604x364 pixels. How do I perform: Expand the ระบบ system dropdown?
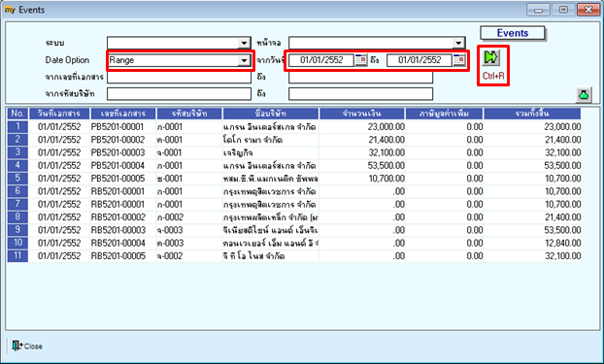tap(244, 43)
